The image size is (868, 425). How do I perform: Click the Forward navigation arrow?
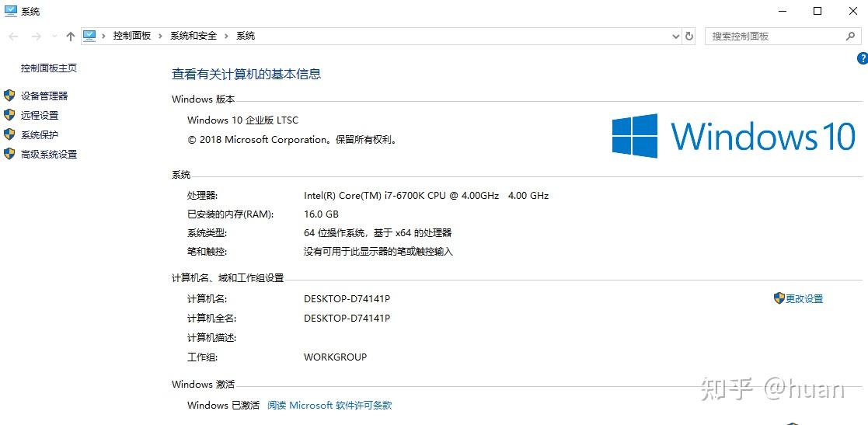[36, 36]
